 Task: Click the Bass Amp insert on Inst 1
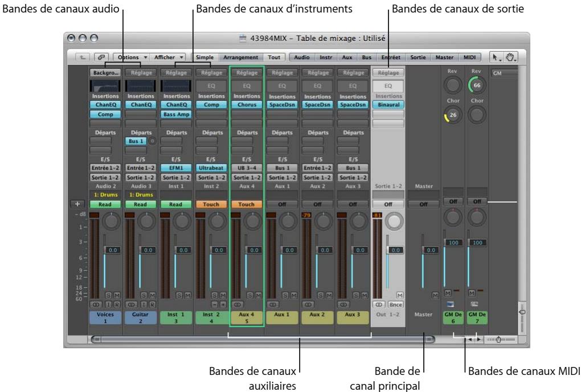(176, 114)
